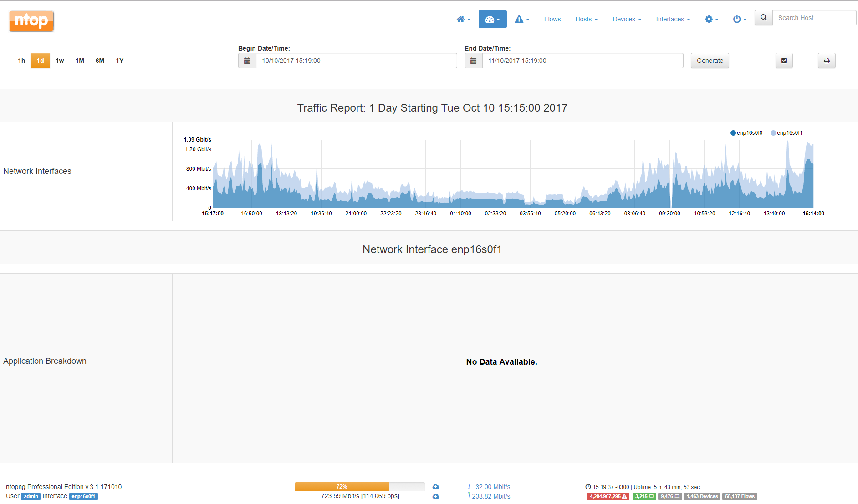Click the print report icon
This screenshot has height=504, width=858.
pos(826,60)
